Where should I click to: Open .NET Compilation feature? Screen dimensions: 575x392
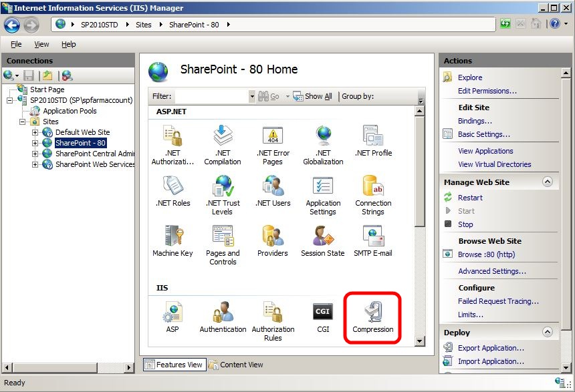point(223,146)
